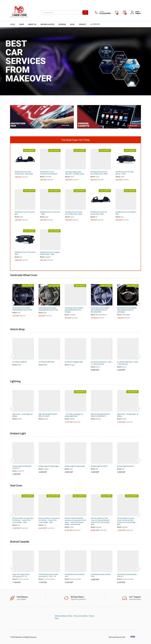Open DashBoard Cover For Geely product link
Image resolution: width=151 pixels, height=644 pixels.
(x=125, y=173)
